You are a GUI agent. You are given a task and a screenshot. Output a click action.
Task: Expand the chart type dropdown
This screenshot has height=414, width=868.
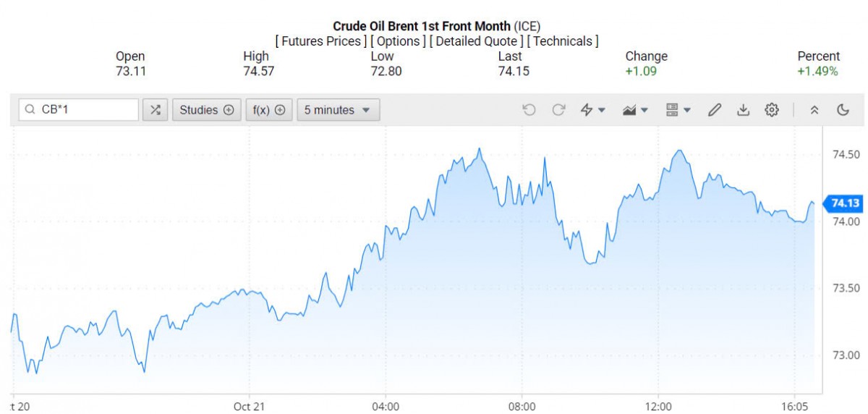(x=635, y=110)
